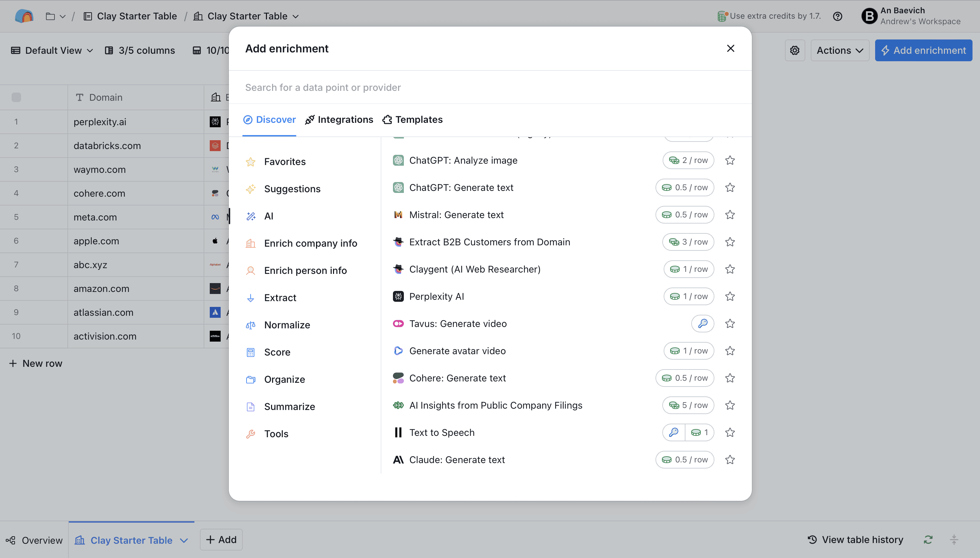Open the Normalize category in sidebar
980x558 pixels.
pos(287,325)
